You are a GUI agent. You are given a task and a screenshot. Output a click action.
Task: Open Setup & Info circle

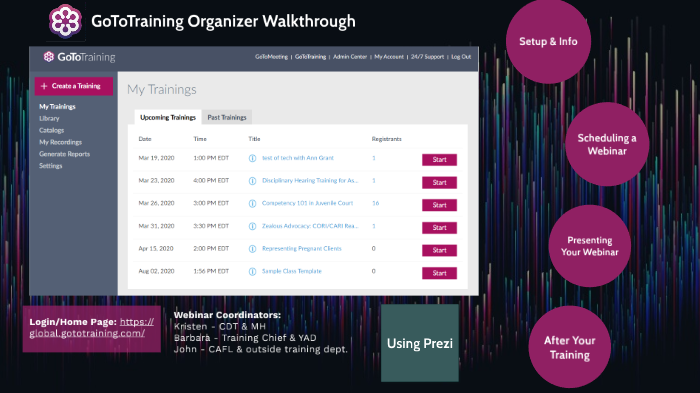[x=548, y=42]
